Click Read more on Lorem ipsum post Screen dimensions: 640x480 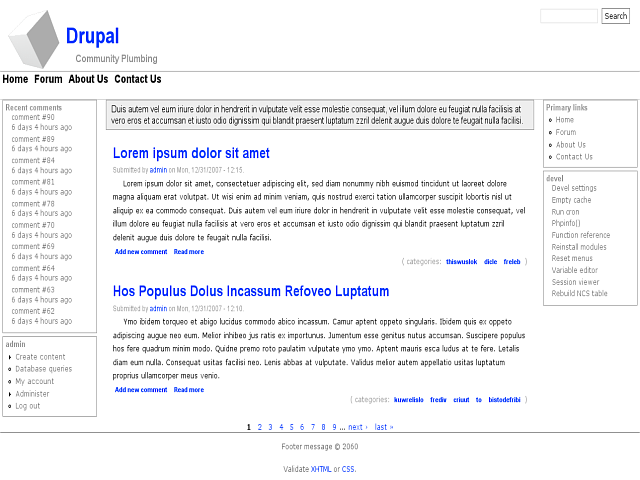point(189,252)
